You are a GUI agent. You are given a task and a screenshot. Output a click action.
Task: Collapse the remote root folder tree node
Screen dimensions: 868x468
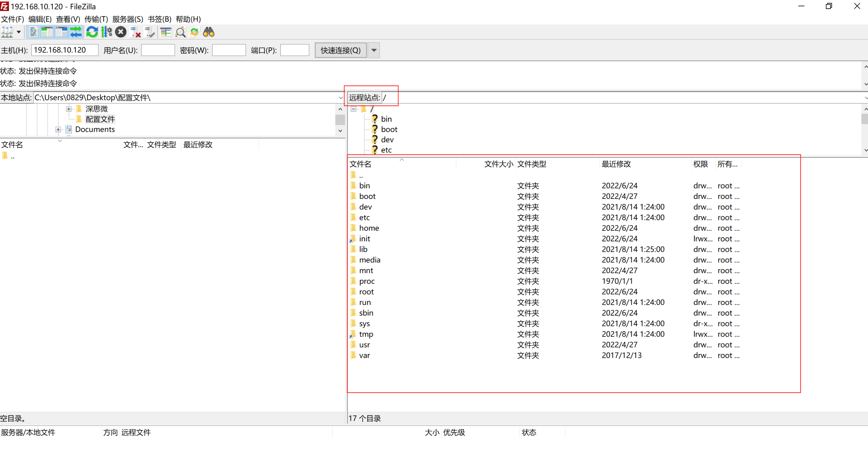tap(353, 109)
